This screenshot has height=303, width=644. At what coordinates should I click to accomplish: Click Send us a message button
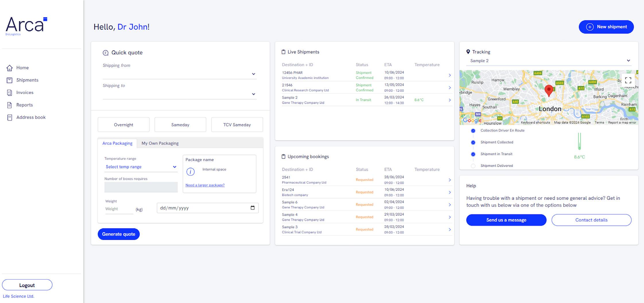point(506,220)
